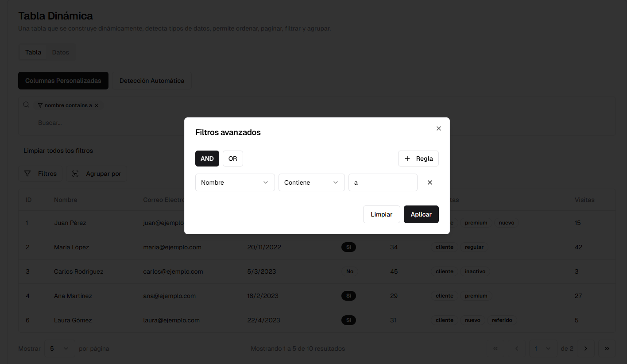
Task: Switch to Detección Automática mode
Action: [152, 81]
